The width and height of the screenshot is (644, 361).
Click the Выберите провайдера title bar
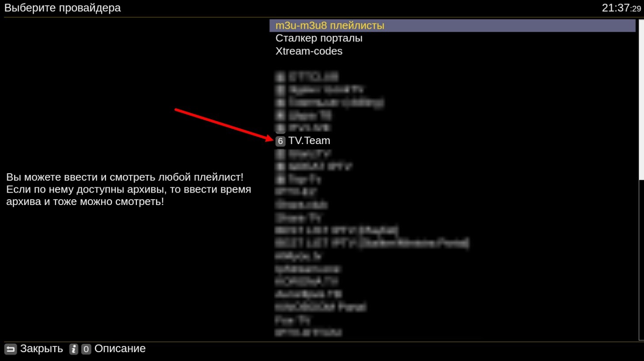[62, 8]
